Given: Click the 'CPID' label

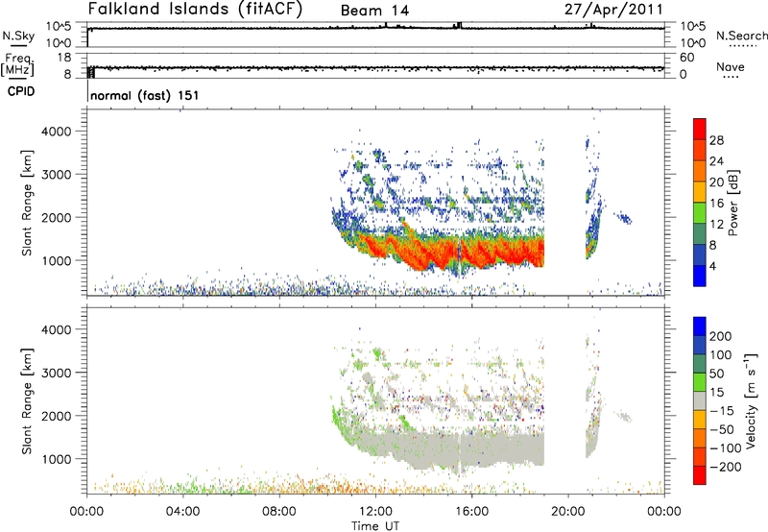Looking at the screenshot, I should [21, 91].
